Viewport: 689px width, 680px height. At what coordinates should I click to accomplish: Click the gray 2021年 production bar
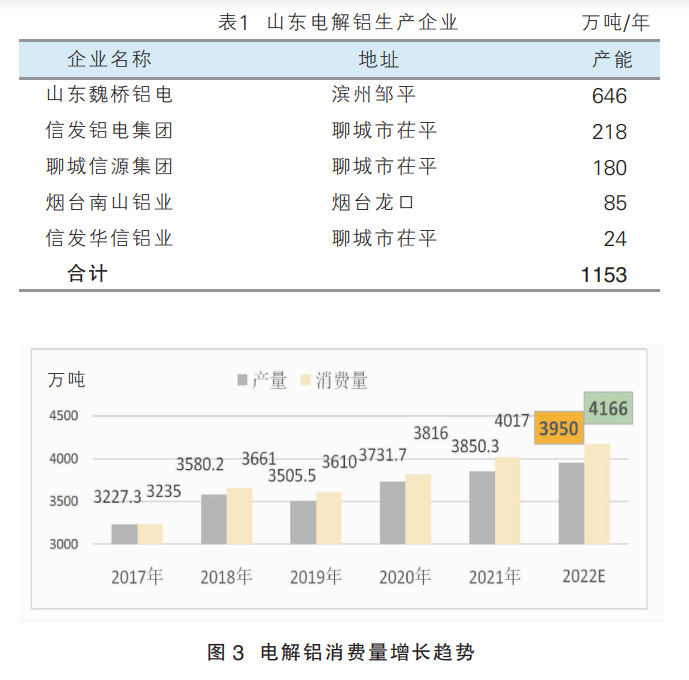(x=482, y=508)
